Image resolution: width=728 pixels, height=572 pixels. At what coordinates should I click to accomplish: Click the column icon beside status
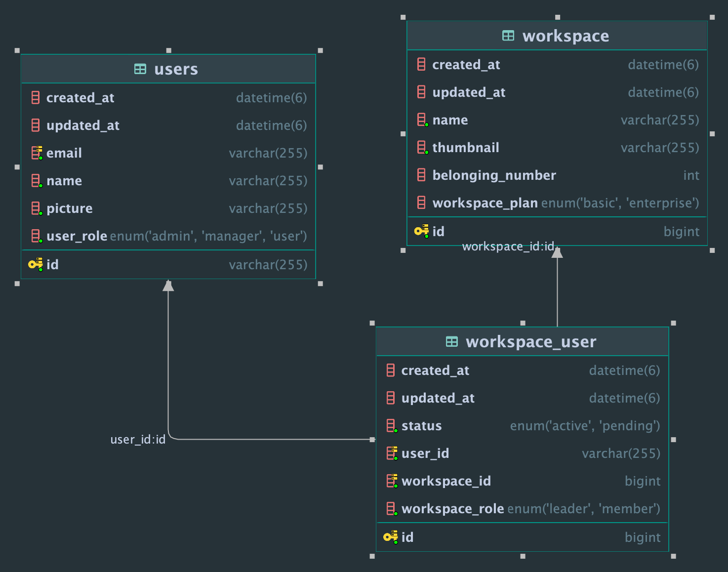(392, 426)
